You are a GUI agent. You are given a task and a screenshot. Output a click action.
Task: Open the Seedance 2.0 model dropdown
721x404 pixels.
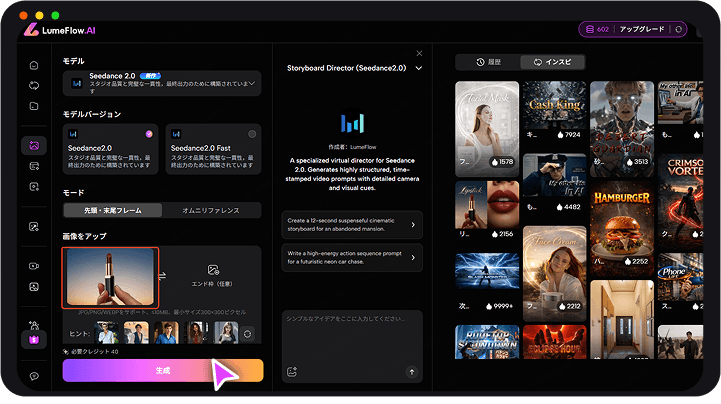[x=251, y=82]
